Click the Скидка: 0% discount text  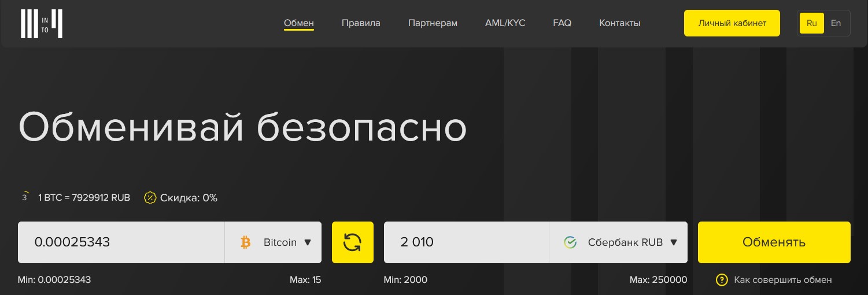(x=189, y=198)
